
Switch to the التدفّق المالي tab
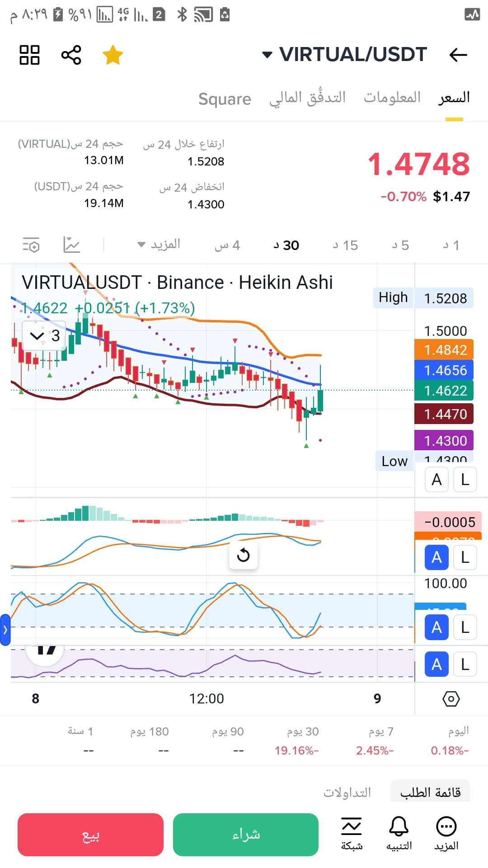click(307, 98)
